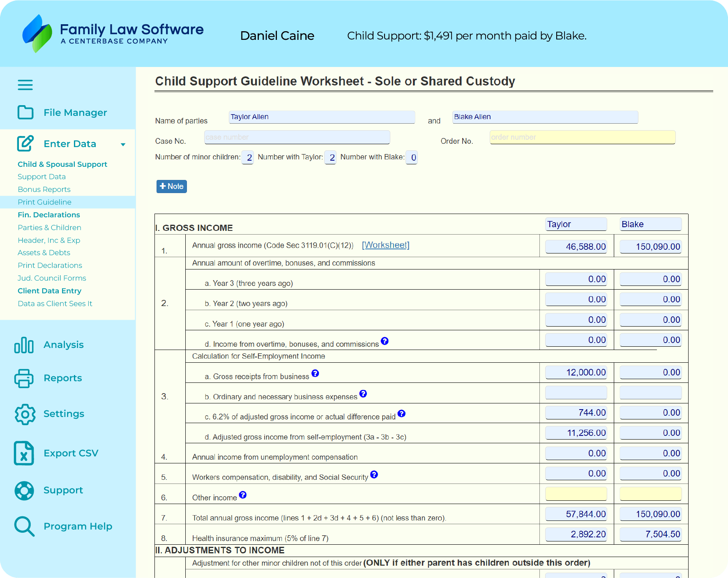Screen dimensions: 728x578
Task: Open the annual gross income Worksheet link
Action: [385, 245]
